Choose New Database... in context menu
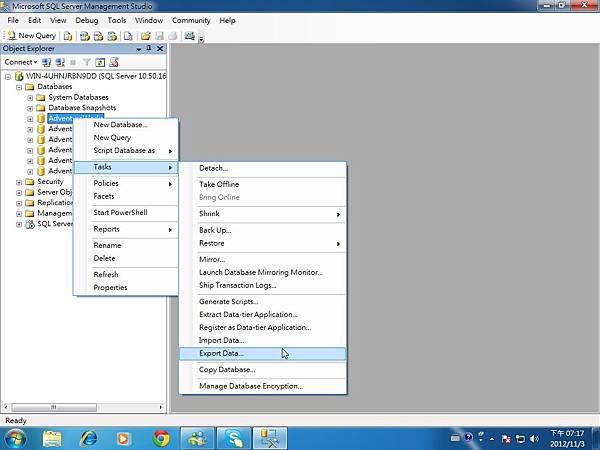600x450 pixels. [x=126, y=124]
